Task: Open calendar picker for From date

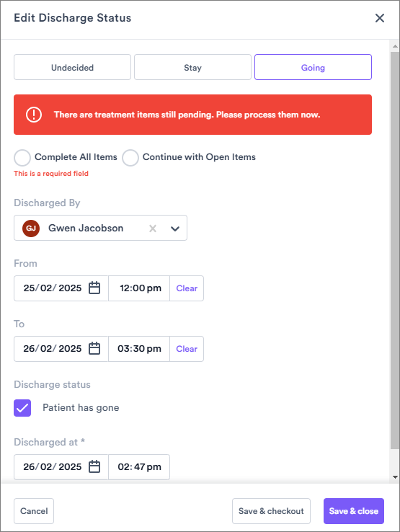Action: coord(94,288)
